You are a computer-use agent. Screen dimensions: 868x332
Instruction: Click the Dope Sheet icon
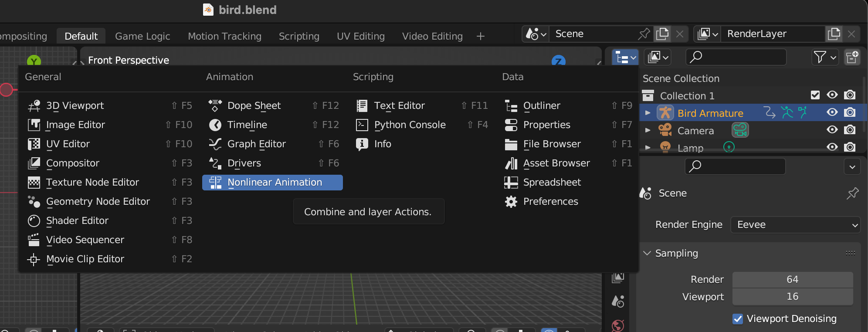click(x=215, y=105)
